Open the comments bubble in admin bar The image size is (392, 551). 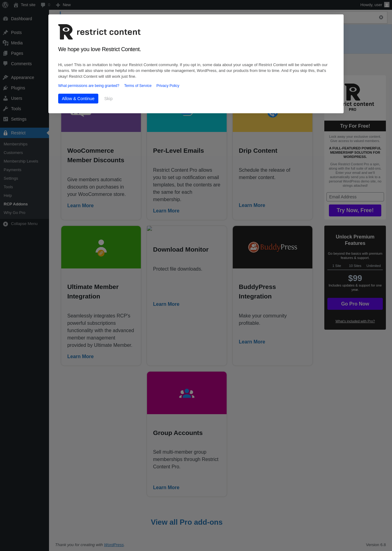tap(43, 5)
